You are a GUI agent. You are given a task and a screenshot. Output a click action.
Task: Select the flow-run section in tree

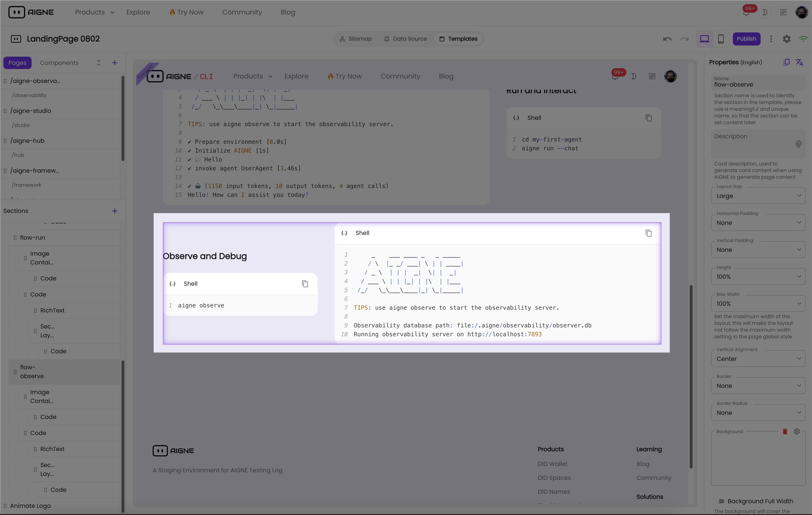click(32, 237)
